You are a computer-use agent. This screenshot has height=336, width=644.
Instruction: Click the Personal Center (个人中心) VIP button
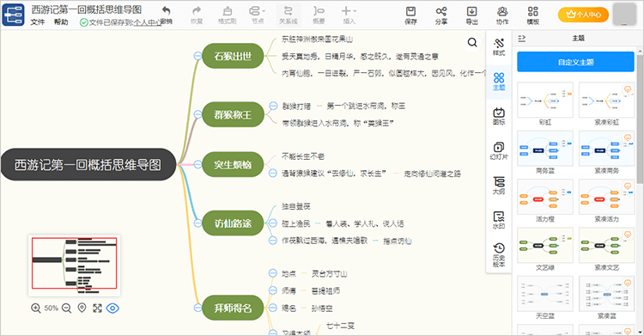pos(583,15)
